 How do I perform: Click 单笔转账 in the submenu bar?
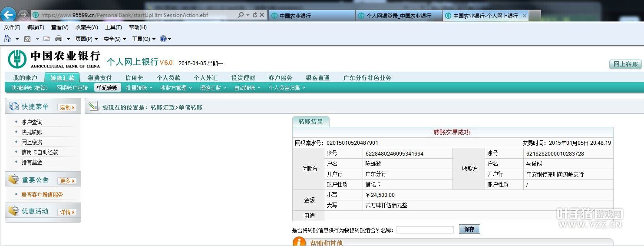click(x=107, y=88)
